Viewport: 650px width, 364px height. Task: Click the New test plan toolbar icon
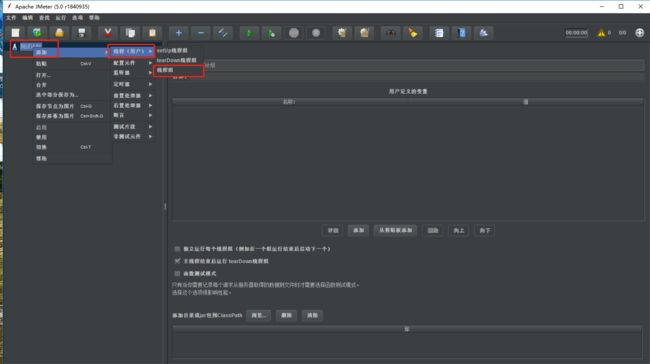(16, 33)
